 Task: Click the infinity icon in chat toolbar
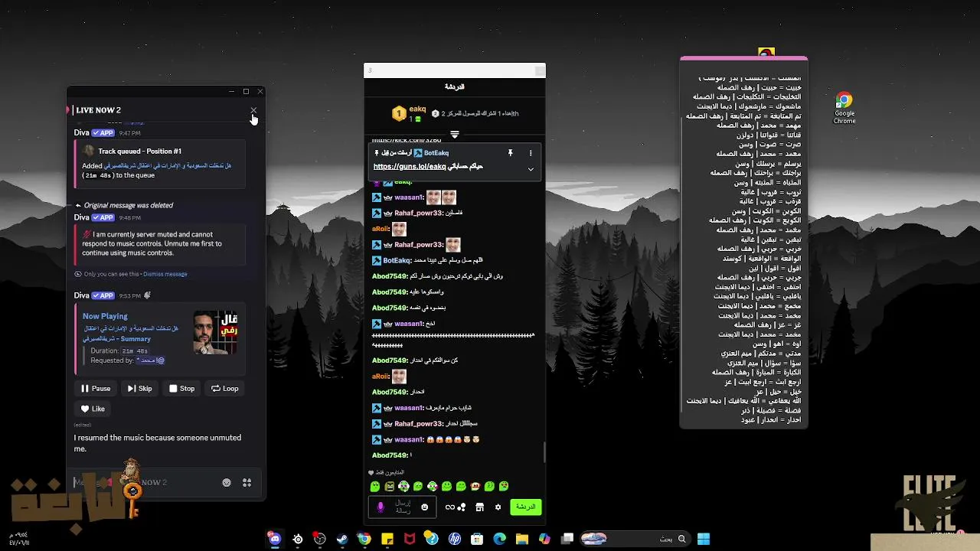(450, 507)
